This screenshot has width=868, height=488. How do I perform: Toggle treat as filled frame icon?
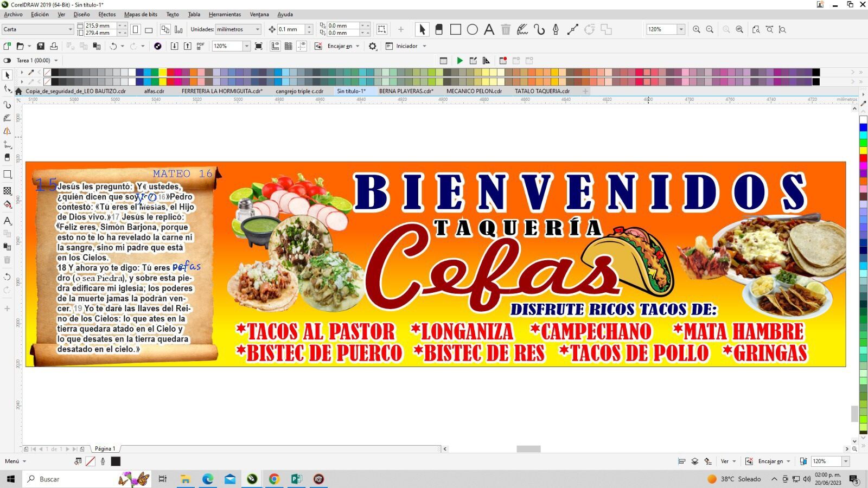click(382, 29)
